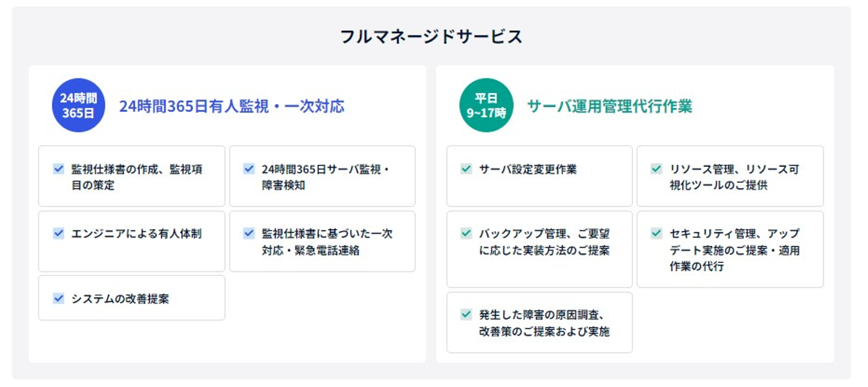
Task: Click checkmark beside エンジニアによる有人体制
Action: pyautogui.click(x=58, y=233)
